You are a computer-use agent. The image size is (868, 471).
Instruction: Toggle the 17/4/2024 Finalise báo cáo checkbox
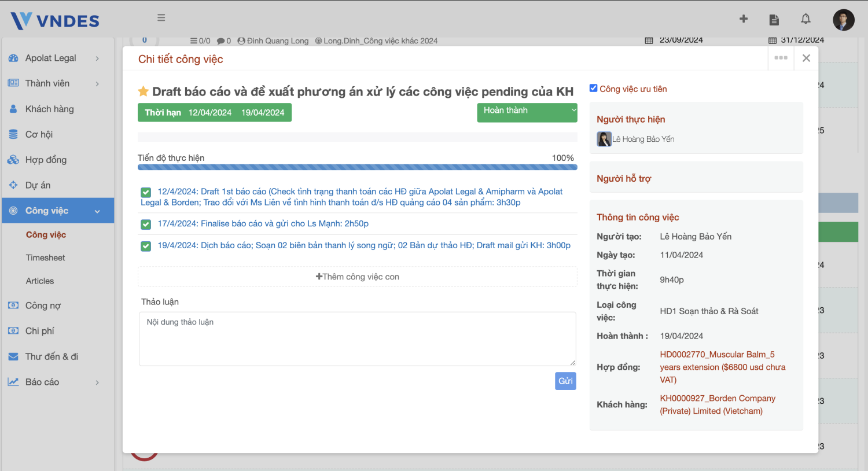pos(146,224)
